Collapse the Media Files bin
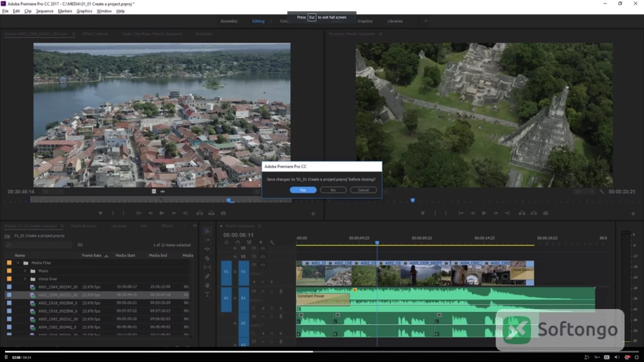 click(18, 263)
